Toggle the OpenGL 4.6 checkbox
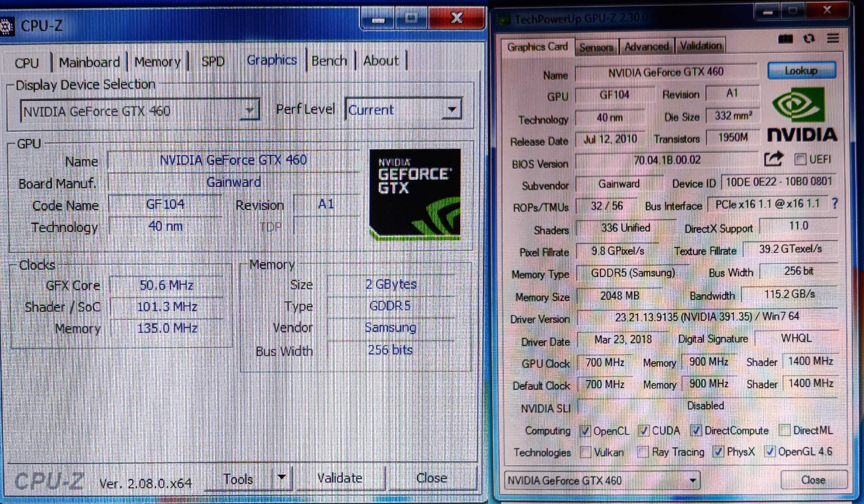Screen dimensions: 864x504 click(x=770, y=452)
